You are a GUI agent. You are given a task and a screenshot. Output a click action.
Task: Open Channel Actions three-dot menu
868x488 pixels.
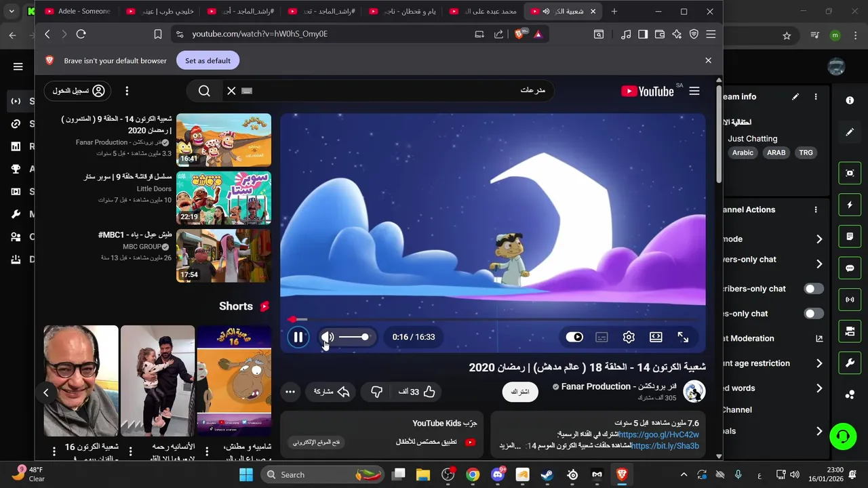point(816,210)
